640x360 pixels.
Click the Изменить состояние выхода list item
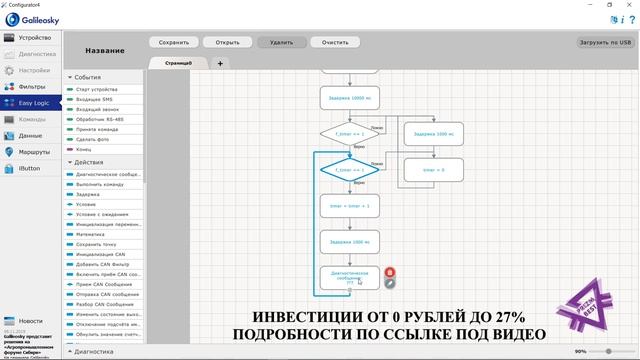point(104,314)
